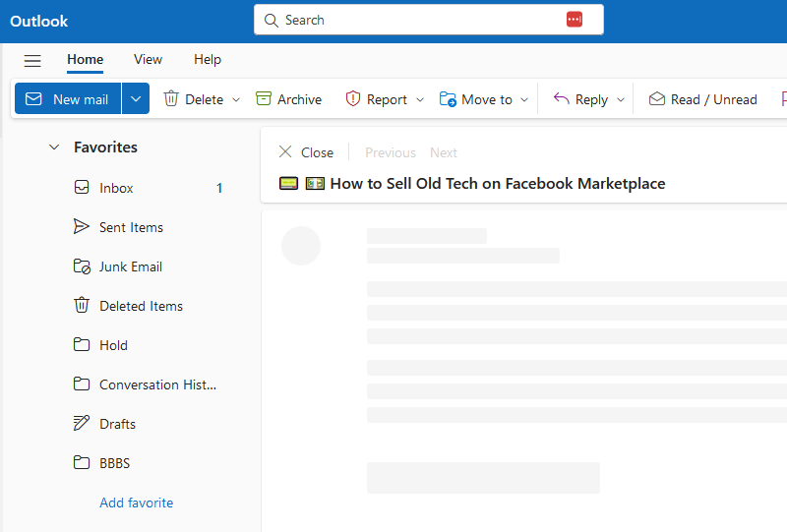Click inside the Search field
This screenshot has height=532, width=787.
(413, 20)
